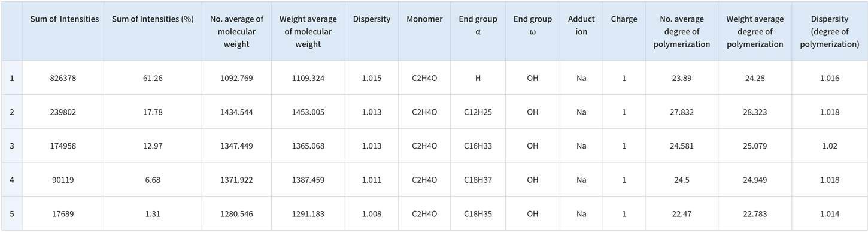
Task: Click the polymerization value 23.89
Action: [x=681, y=78]
